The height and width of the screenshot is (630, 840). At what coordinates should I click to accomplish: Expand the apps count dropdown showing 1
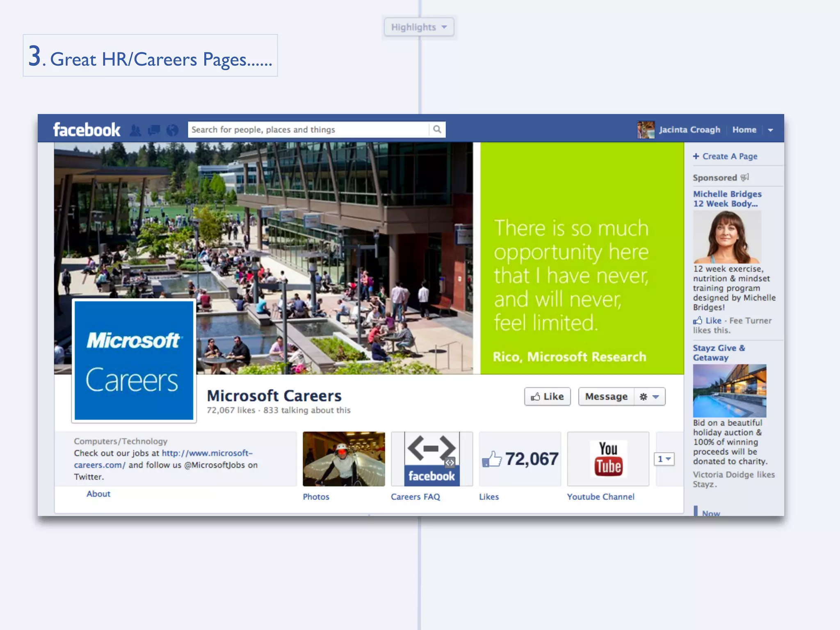tap(664, 459)
